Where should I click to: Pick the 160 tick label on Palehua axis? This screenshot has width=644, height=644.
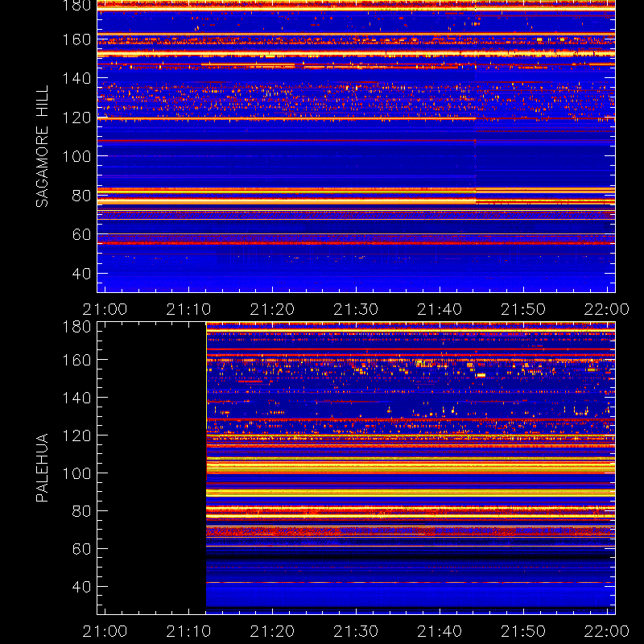coord(76,360)
